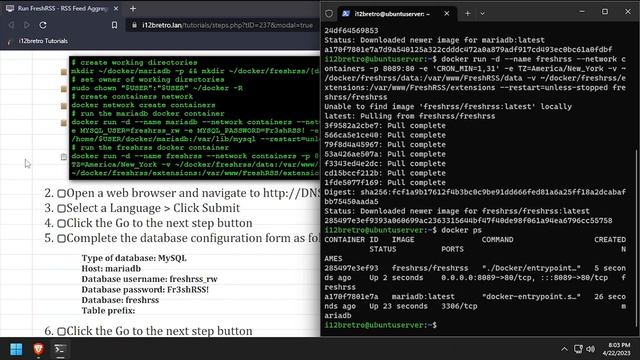Click the Host: mariadb text

pyautogui.click(x=111, y=269)
